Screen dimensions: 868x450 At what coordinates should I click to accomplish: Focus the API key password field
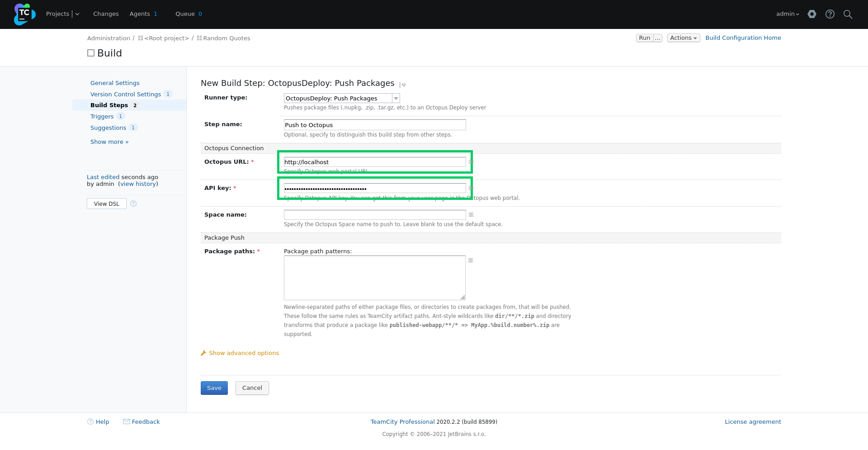click(x=375, y=188)
